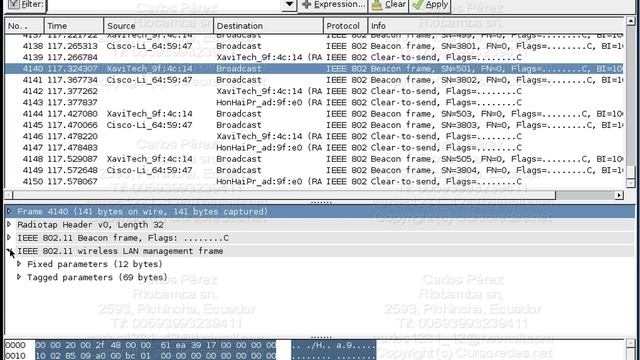Image resolution: width=640 pixels, height=360 pixels.
Task: Select packet 4139 Clear-to-send row
Action: (x=314, y=58)
